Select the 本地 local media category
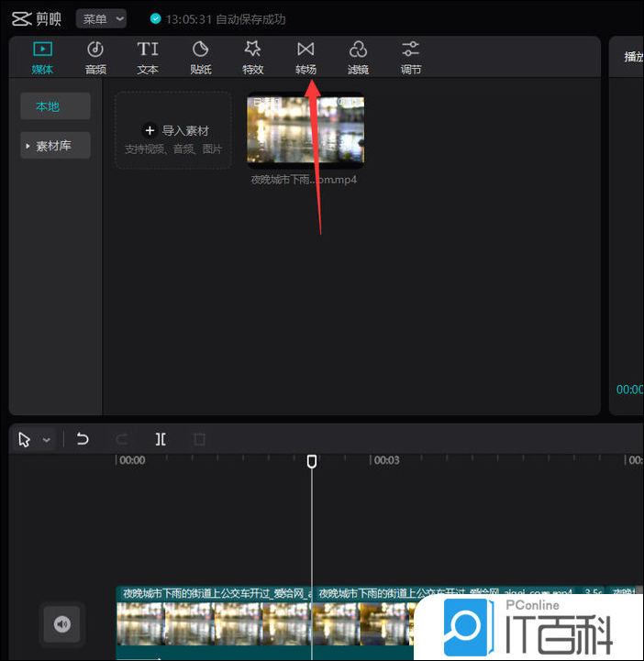Viewport: 644px width, 661px height. (55, 106)
